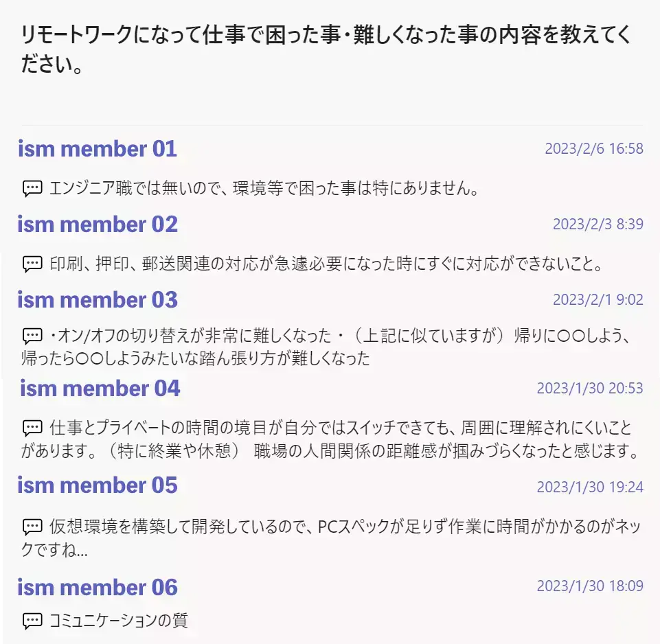
Task: Click the response text コミュニケーションの質
Action: pos(118,621)
